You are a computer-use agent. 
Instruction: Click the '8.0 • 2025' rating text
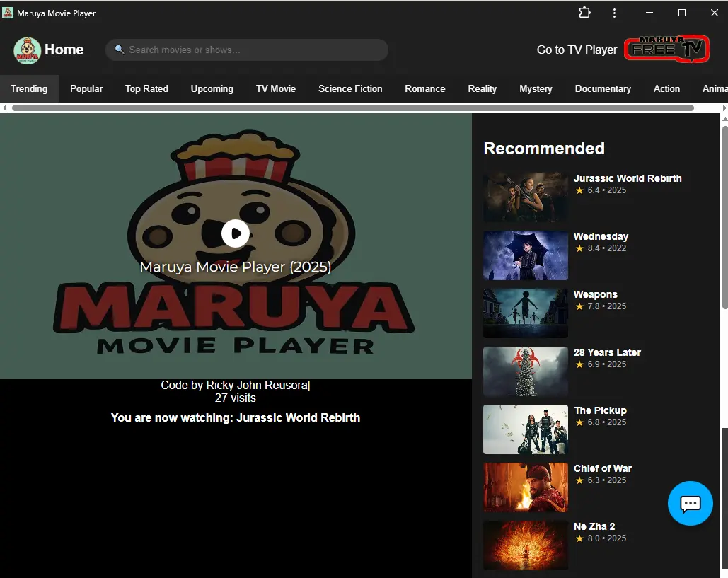point(607,538)
